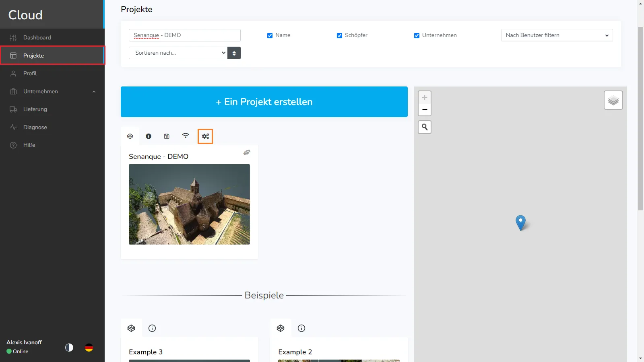Image resolution: width=644 pixels, height=362 pixels.
Task: Expand the Unternehmen submenu chevron
Action: point(94,92)
